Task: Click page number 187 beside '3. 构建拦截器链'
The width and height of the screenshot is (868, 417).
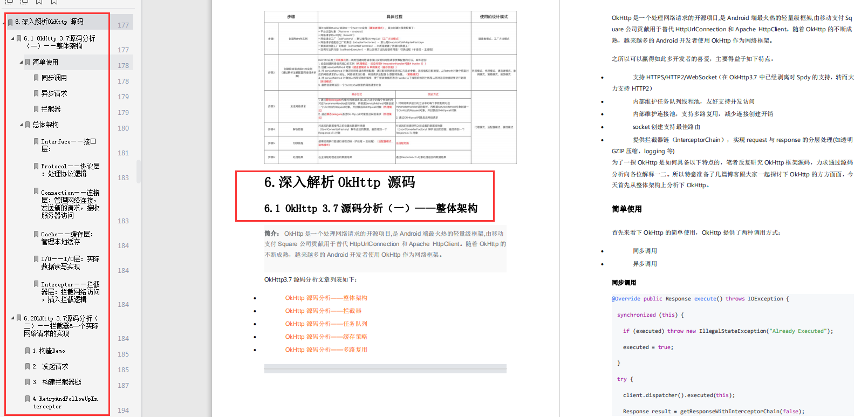Action: pos(124,386)
